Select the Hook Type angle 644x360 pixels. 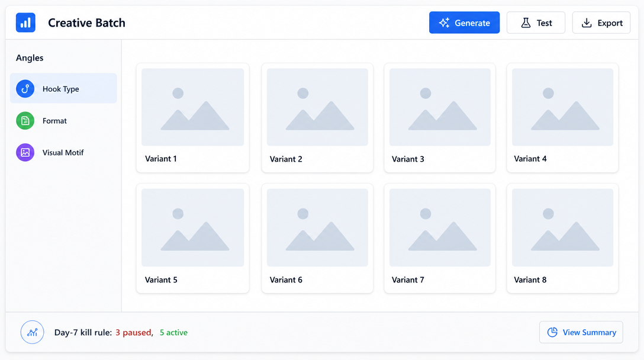click(63, 88)
